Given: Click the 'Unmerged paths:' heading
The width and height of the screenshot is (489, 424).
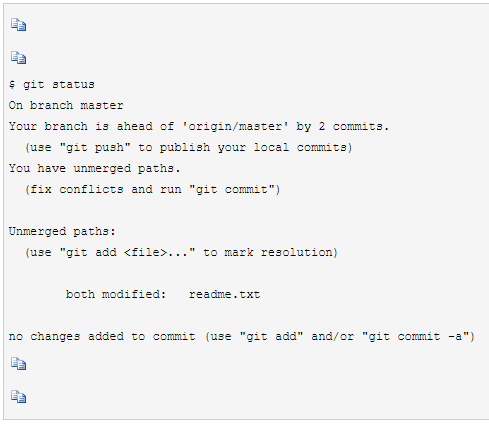Looking at the screenshot, I should click(x=62, y=232).
